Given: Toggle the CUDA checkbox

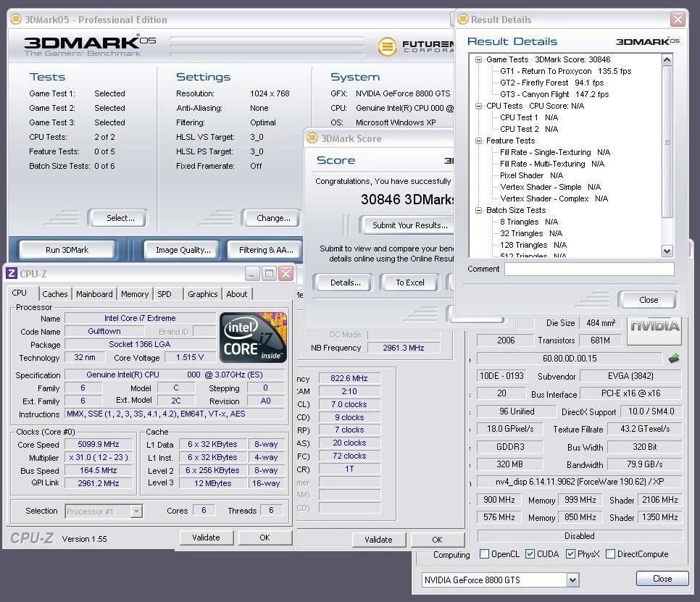Looking at the screenshot, I should 530,553.
